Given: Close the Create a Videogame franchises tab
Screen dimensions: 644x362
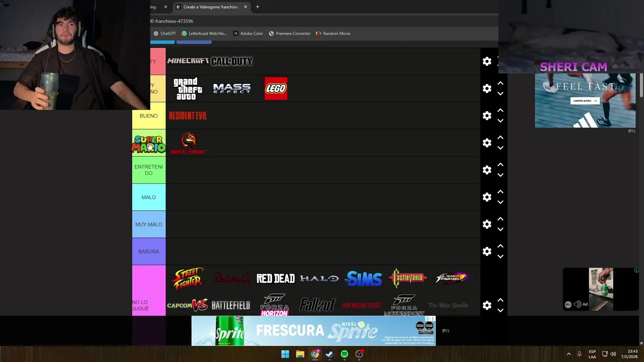Looking at the screenshot, I should [x=246, y=7].
